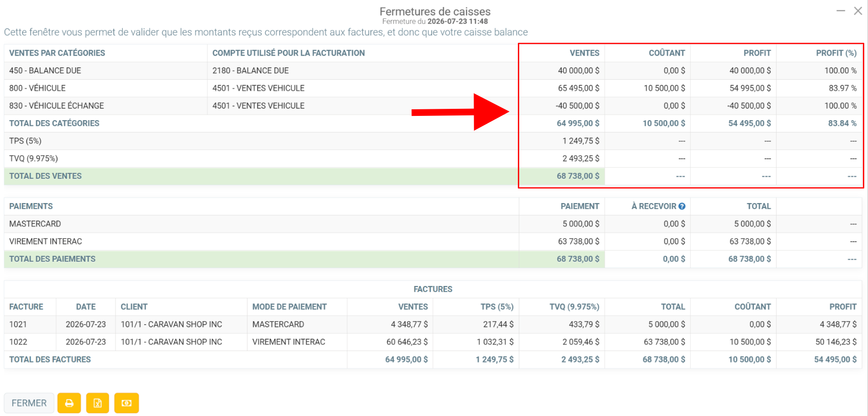
Task: Click the 4 348,77 $ value in the VENTES column
Action: point(409,324)
